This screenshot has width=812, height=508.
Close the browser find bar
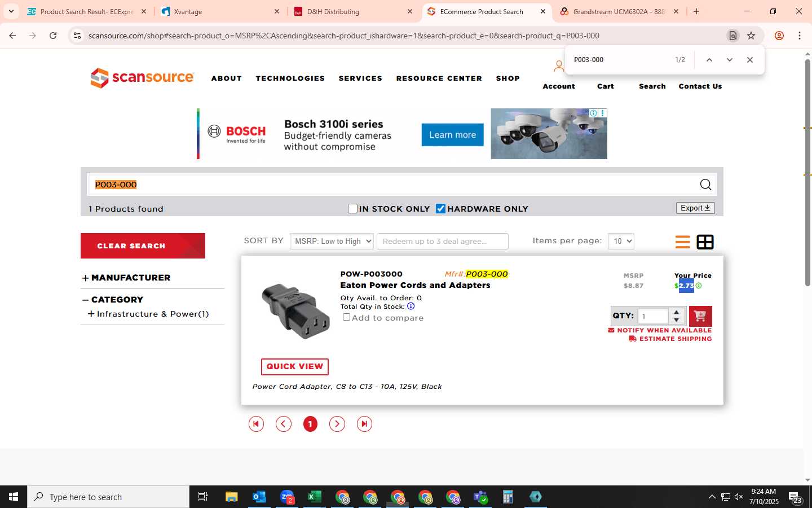[750, 60]
